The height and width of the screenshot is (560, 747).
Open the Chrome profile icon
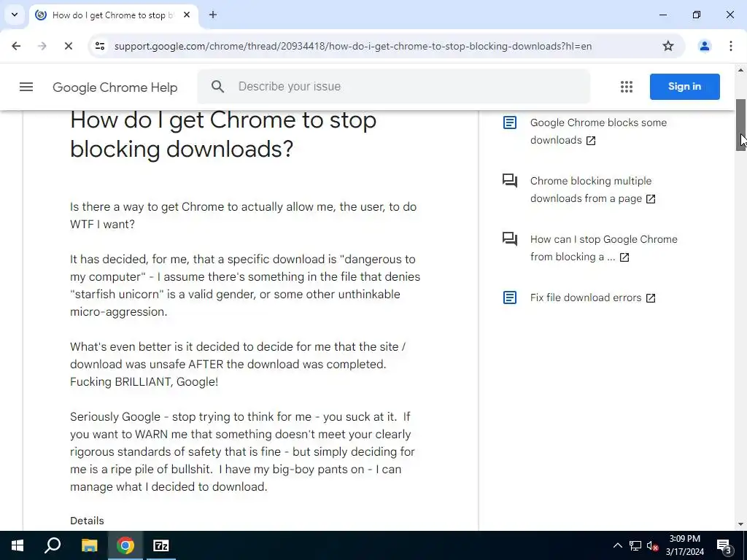(x=704, y=46)
